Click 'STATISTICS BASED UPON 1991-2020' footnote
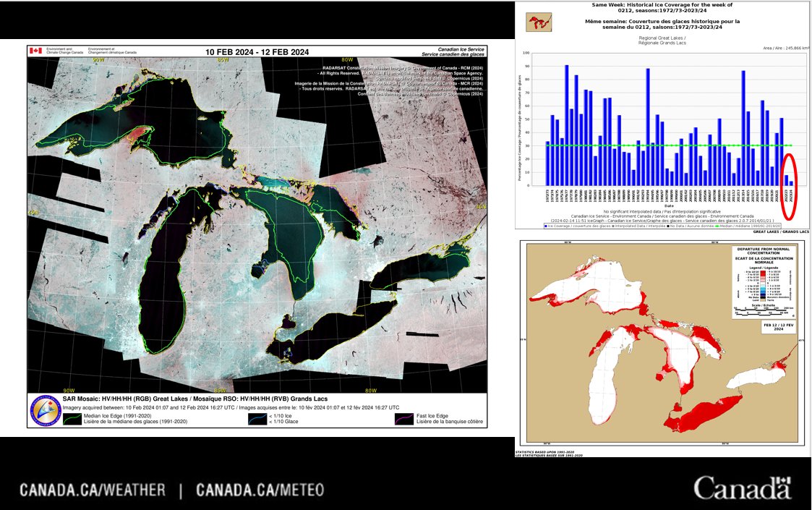This screenshot has width=812, height=510. coord(544,452)
